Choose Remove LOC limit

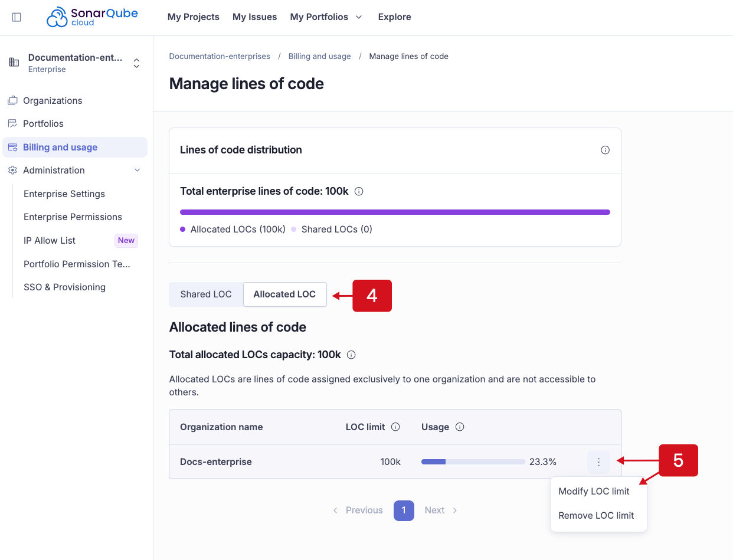click(596, 515)
